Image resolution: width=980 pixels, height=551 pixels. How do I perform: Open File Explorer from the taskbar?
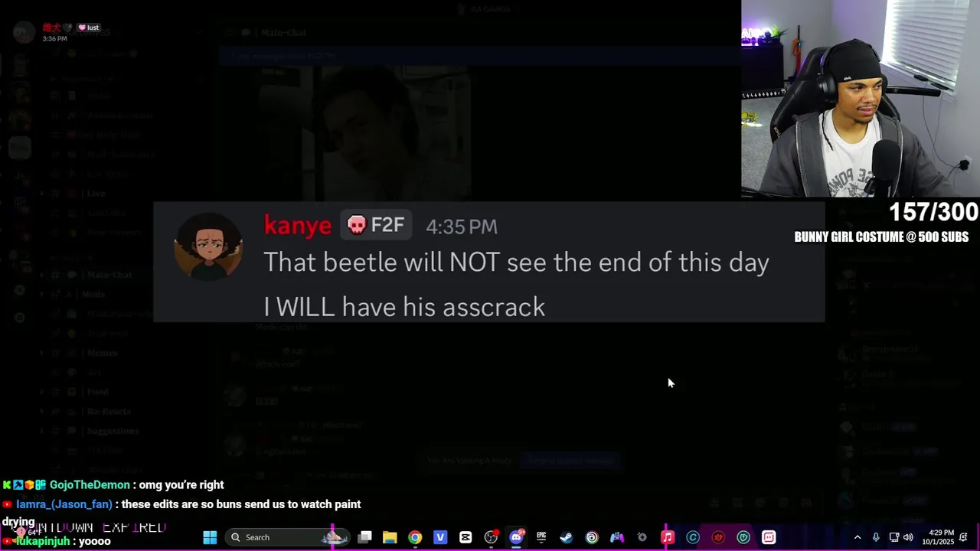(390, 537)
